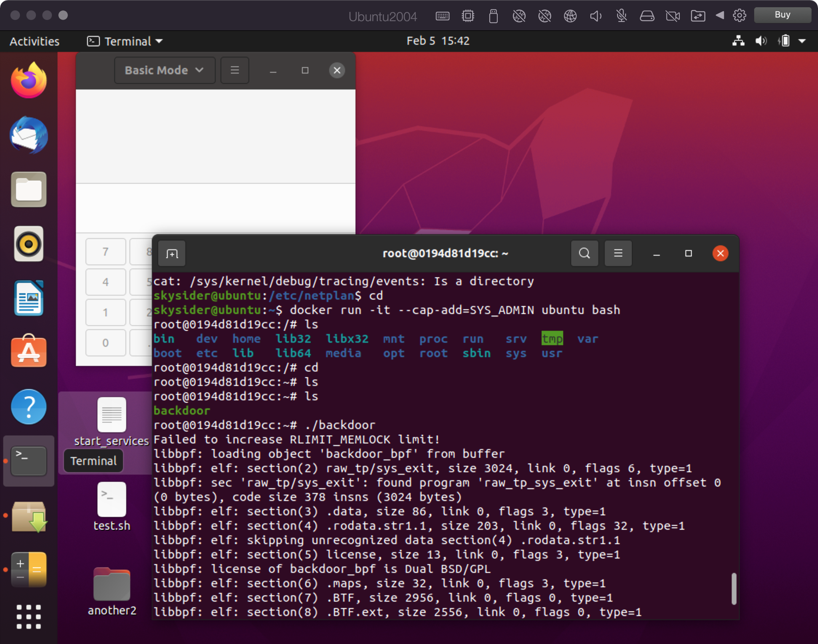Show all applications grid

(x=29, y=616)
